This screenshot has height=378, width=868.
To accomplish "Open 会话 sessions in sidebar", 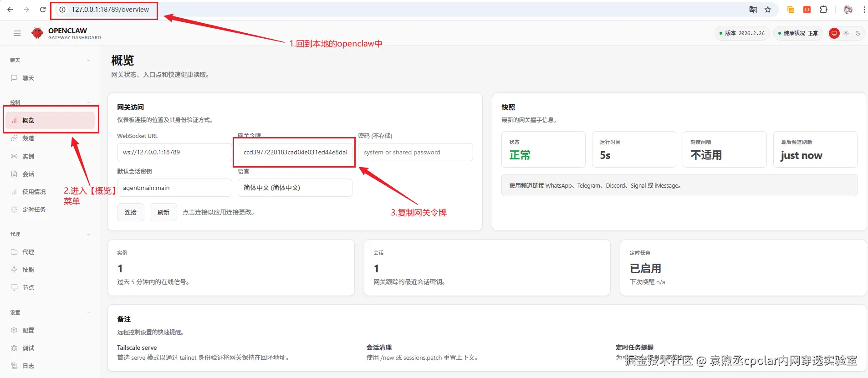I will point(50,174).
